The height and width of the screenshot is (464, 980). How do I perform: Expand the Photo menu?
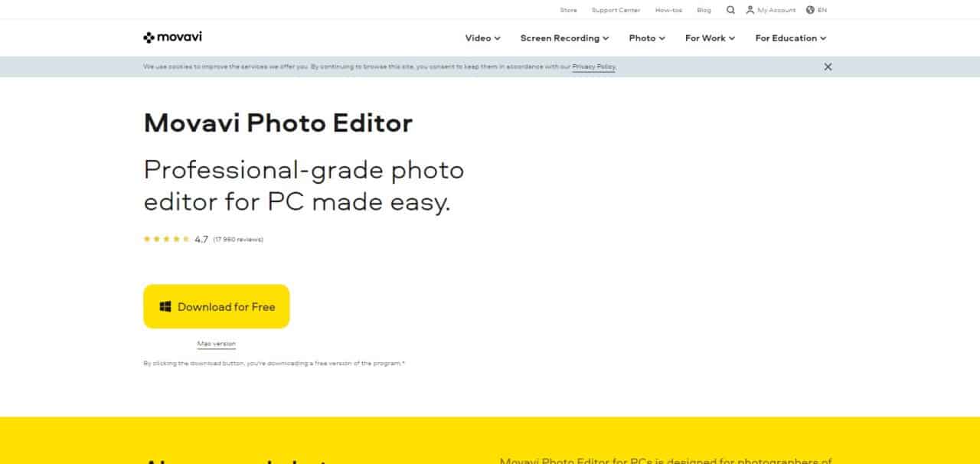tap(647, 38)
